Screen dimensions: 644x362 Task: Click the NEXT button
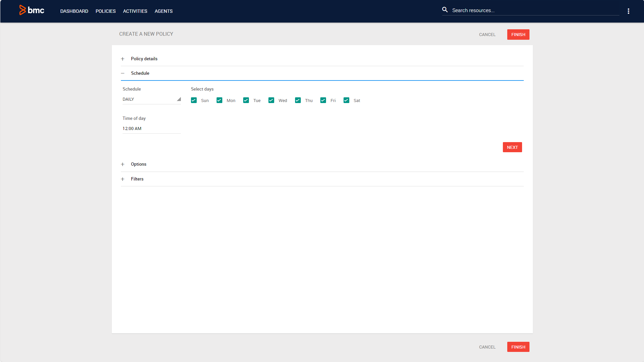512,147
